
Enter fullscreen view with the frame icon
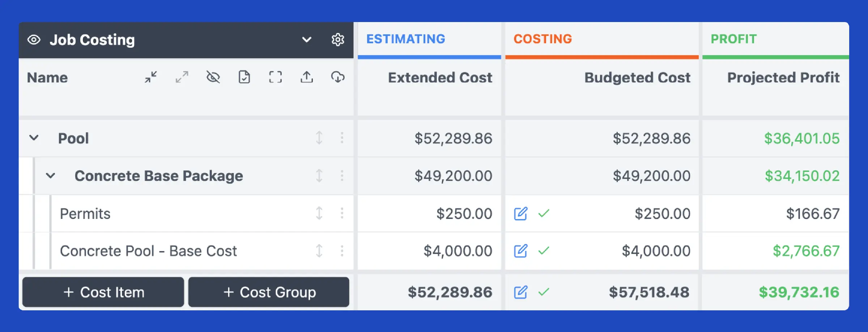point(275,77)
